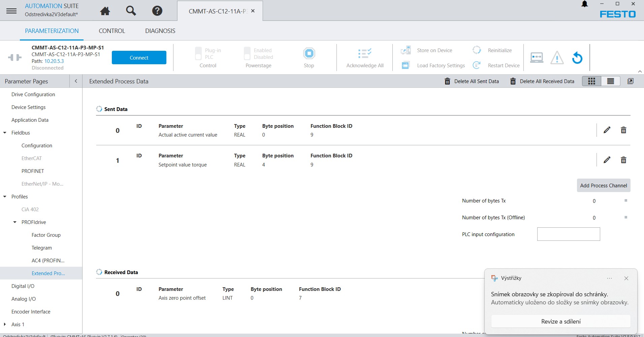Screen dimensions: 644x337
Task: Collapse the PROFIdrive tree node
Action: coord(15,222)
